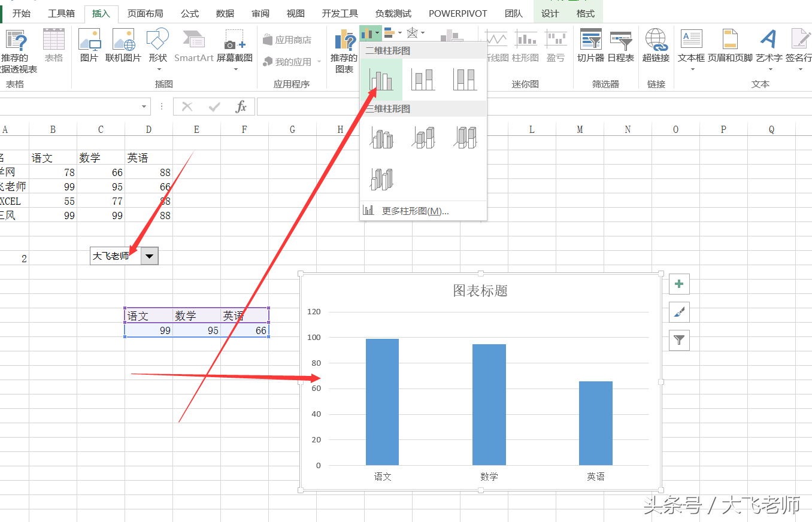Open the 数据 ribbon tab
The height and width of the screenshot is (522, 812).
coord(225,13)
